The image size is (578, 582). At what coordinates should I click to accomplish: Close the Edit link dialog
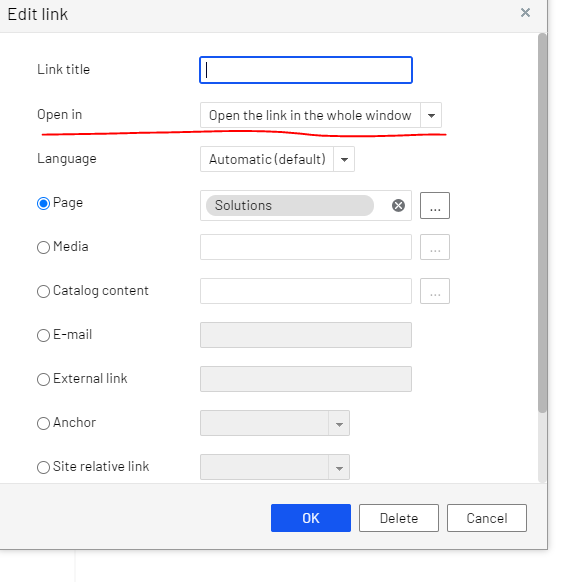point(525,13)
